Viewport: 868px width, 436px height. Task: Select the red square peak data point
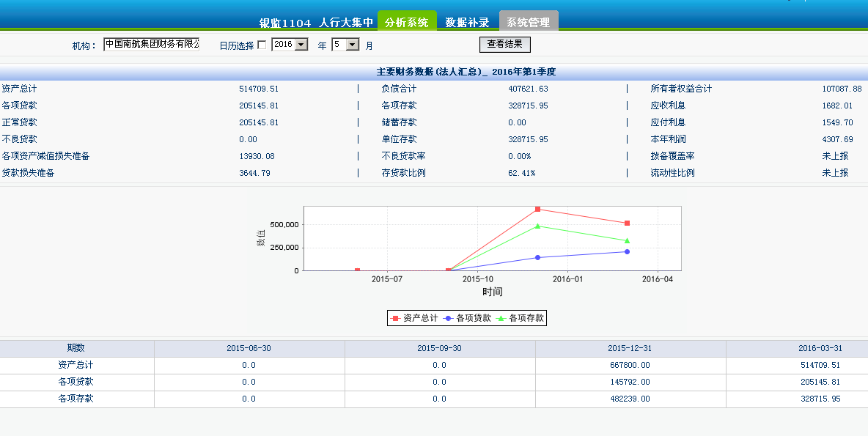537,210
